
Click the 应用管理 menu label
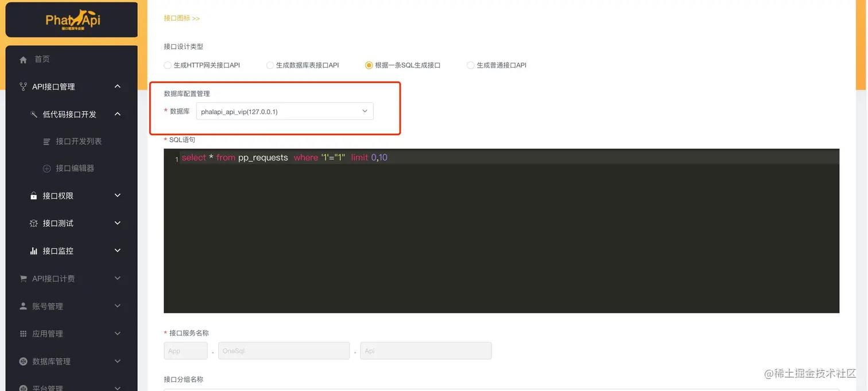tap(48, 334)
